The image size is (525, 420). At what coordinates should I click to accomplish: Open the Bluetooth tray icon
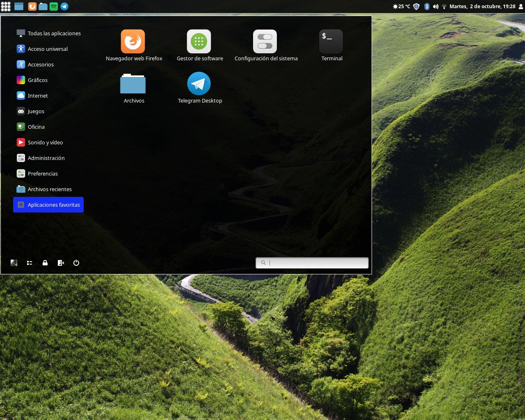pyautogui.click(x=427, y=6)
